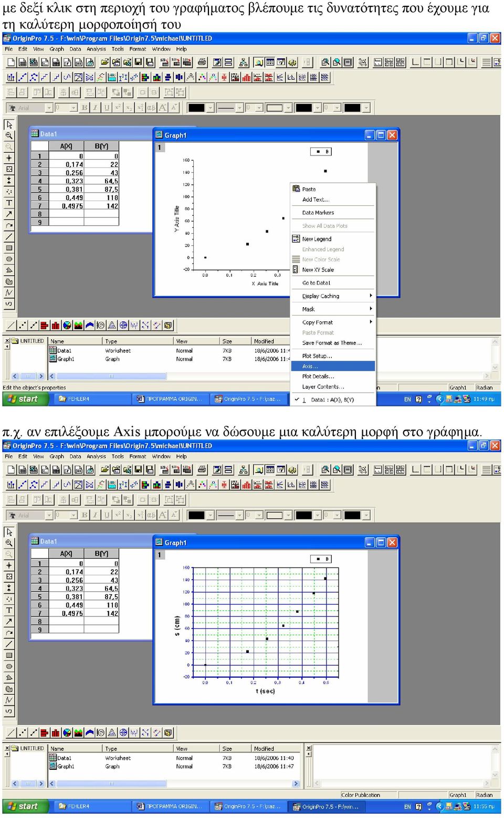Choose 'Layer Contents...' from the context menu
The image size is (504, 818).
click(333, 386)
